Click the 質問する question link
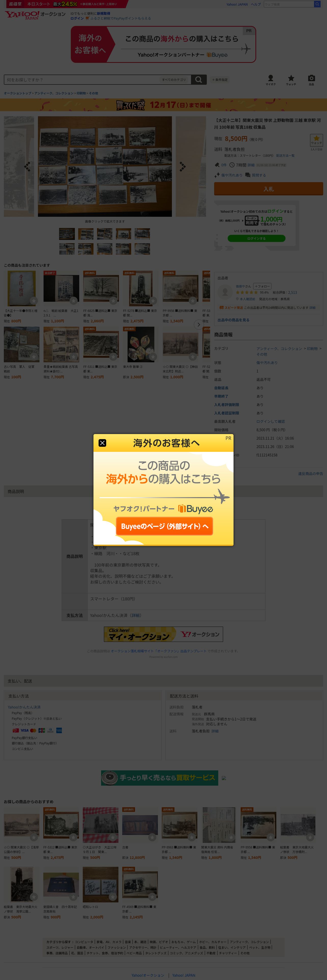 pos(259,175)
